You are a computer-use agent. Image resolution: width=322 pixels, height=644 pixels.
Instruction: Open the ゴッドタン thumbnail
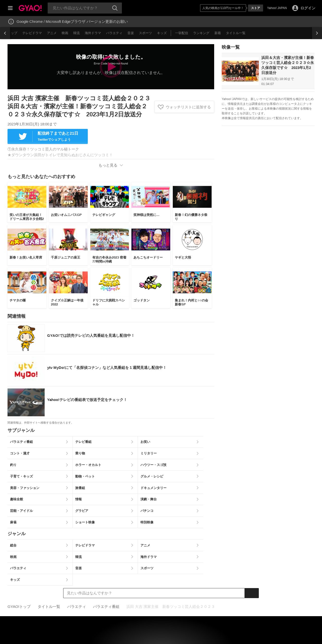coord(151,282)
